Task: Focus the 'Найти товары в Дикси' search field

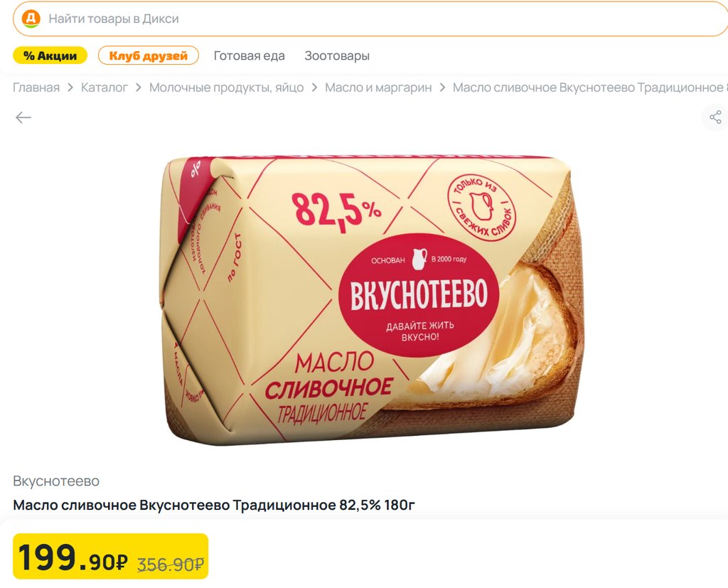Action: pos(355,19)
